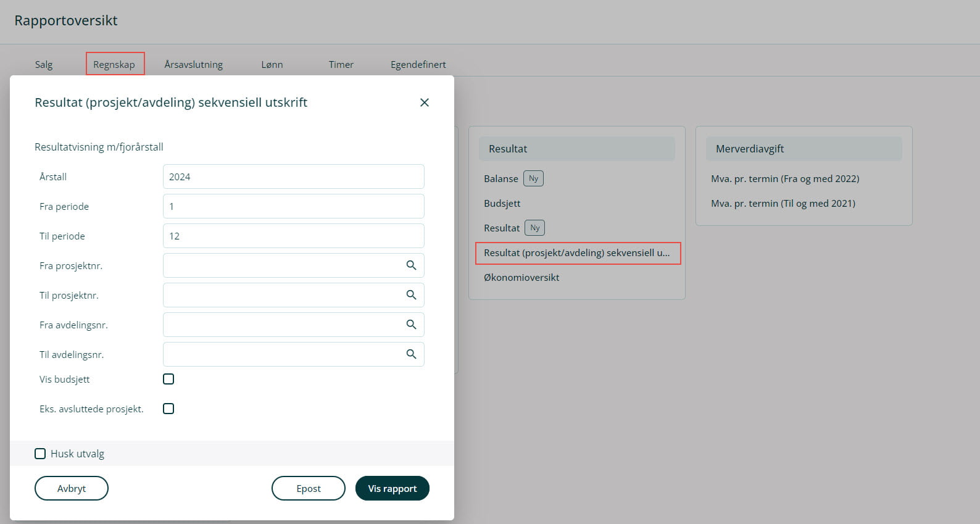
Task: Open Mva. pr. termin (Fra og med 2022)
Action: [x=784, y=178]
